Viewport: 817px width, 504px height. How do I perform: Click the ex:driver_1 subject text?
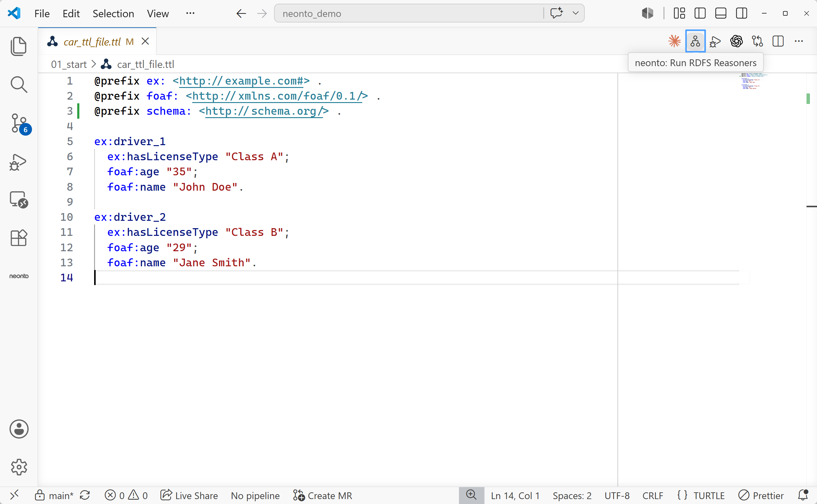click(130, 142)
